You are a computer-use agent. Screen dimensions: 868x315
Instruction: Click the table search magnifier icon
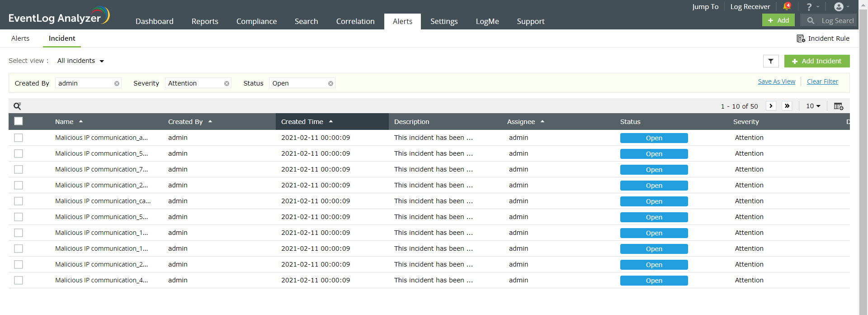point(17,106)
